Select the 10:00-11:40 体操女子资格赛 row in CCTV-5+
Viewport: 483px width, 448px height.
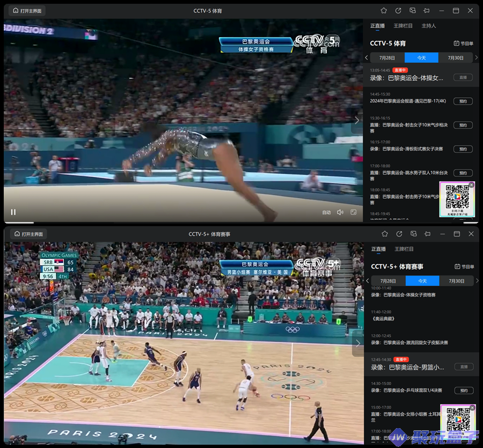click(422, 292)
